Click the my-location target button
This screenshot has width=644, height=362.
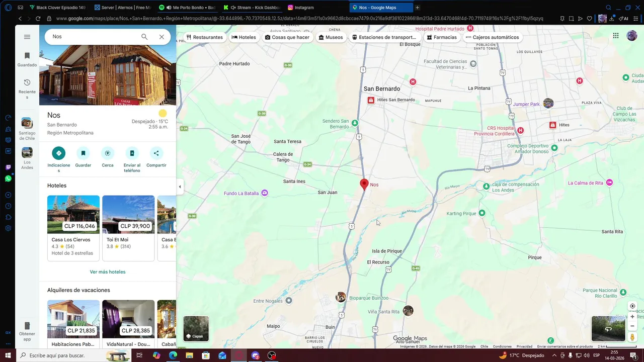632,306
